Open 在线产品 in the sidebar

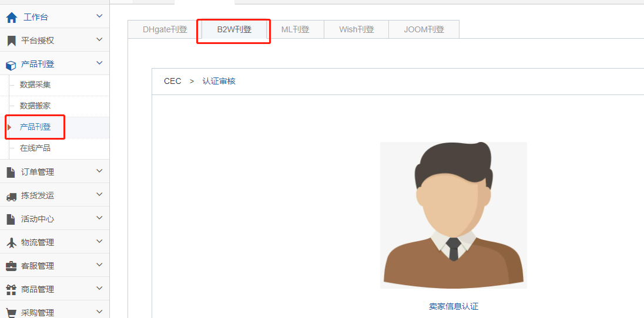[35, 148]
